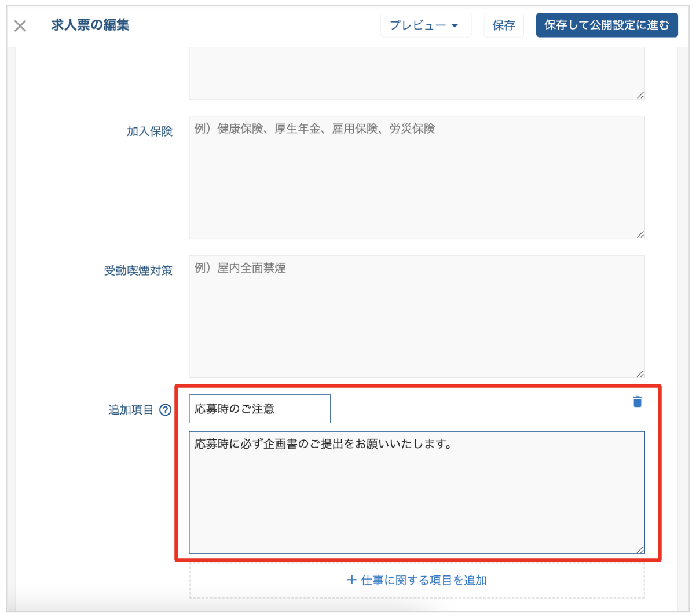Click the 加入保険 textarea

417,177
